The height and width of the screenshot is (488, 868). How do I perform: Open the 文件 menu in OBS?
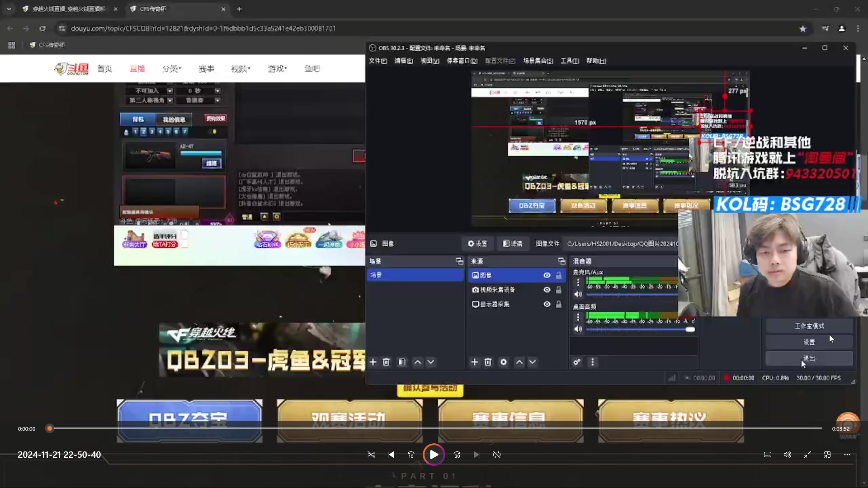pyautogui.click(x=378, y=61)
